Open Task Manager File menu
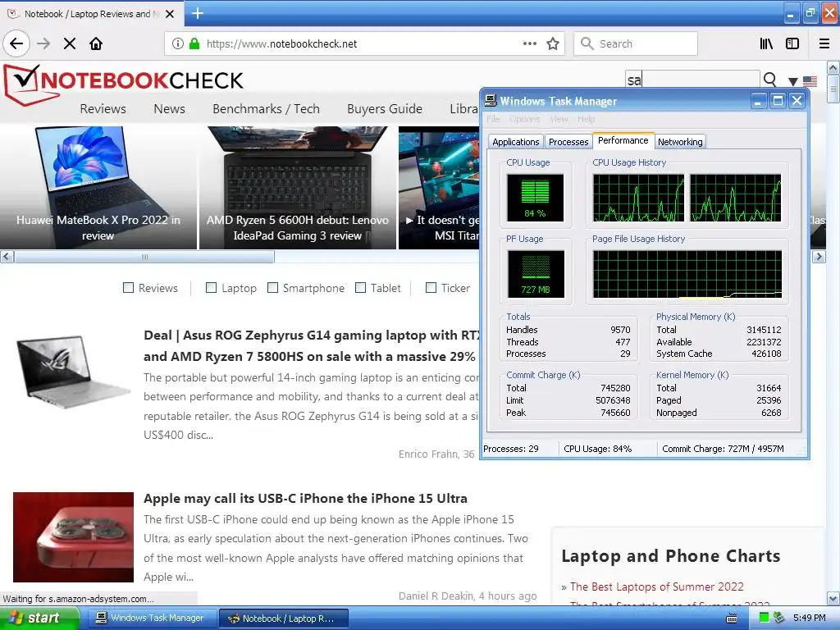The image size is (840, 630). tap(493, 119)
